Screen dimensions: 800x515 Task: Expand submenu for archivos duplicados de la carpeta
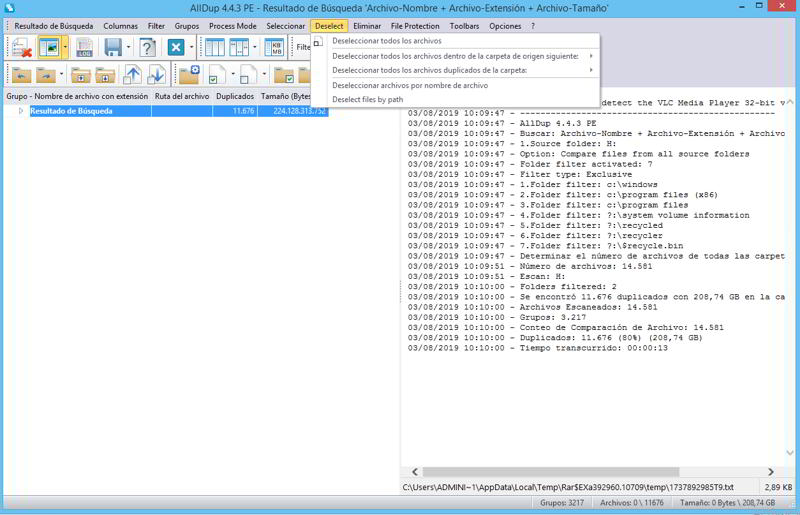pyautogui.click(x=590, y=70)
